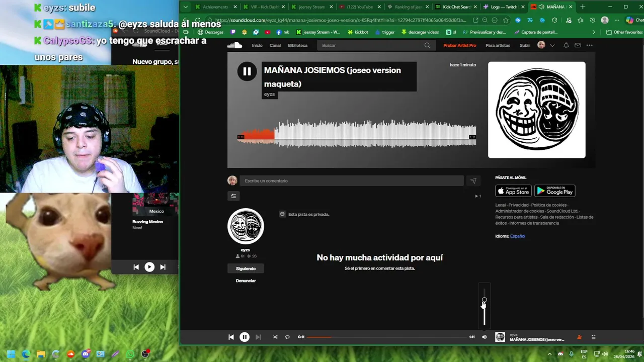Open the Windows Start menu

coord(11,354)
